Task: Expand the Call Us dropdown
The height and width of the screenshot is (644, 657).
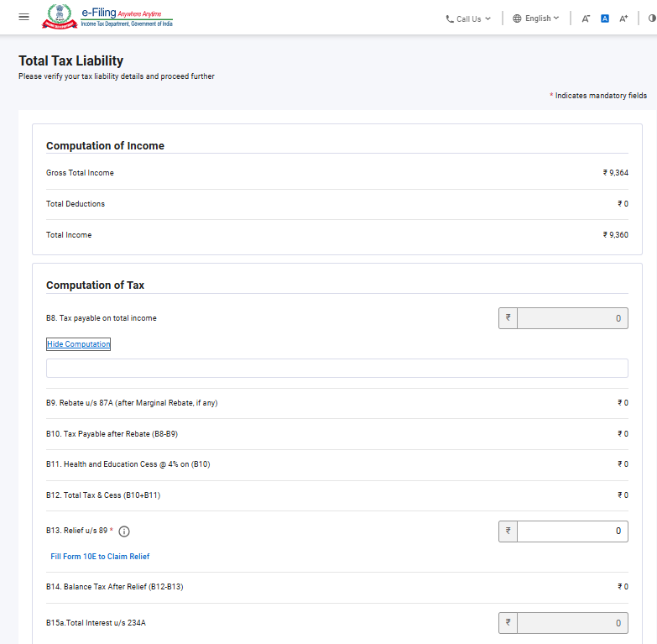Action: click(469, 18)
